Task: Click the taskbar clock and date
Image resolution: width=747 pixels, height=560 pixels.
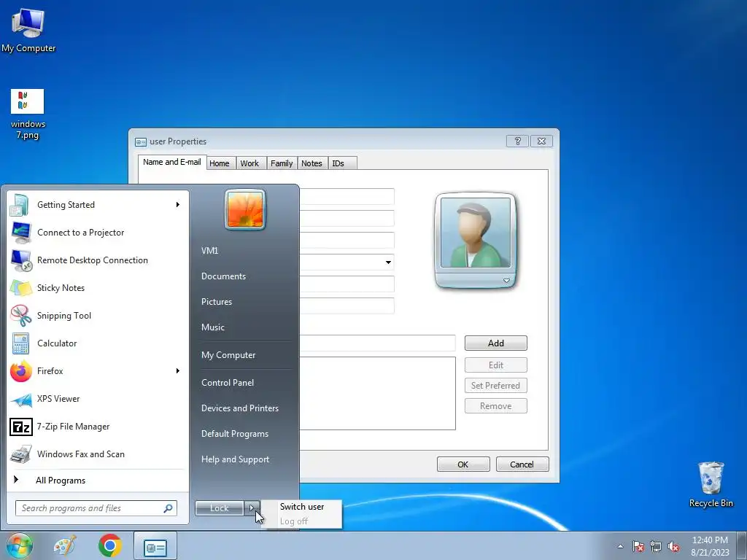Action: pyautogui.click(x=710, y=545)
